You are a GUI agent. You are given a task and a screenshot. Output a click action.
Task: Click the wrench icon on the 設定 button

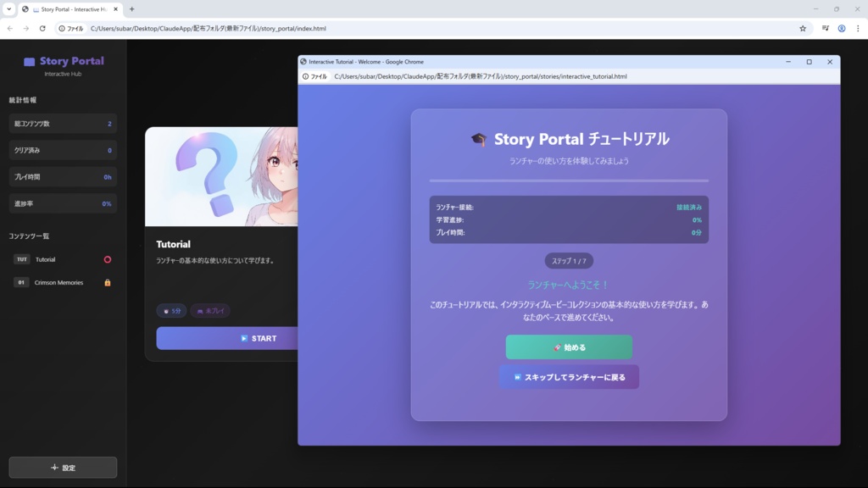click(53, 467)
